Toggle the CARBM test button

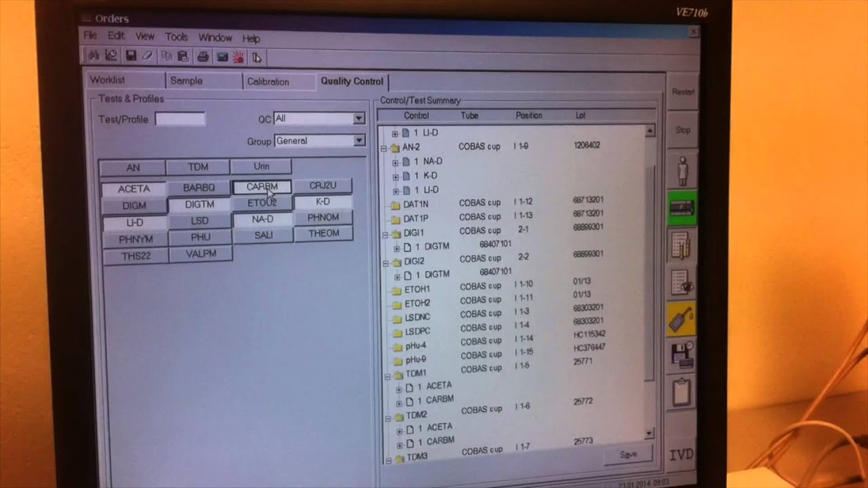pos(262,186)
